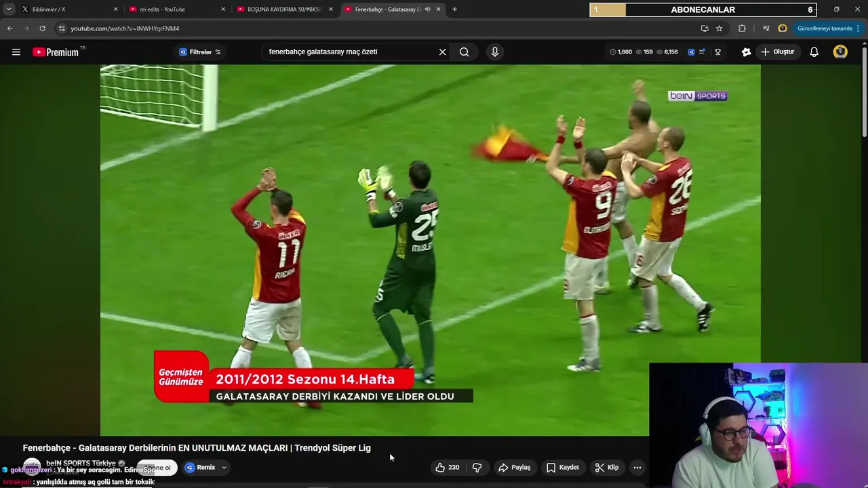Open the browser extensions puzzle icon
This screenshot has height=488, width=868.
[742, 28]
